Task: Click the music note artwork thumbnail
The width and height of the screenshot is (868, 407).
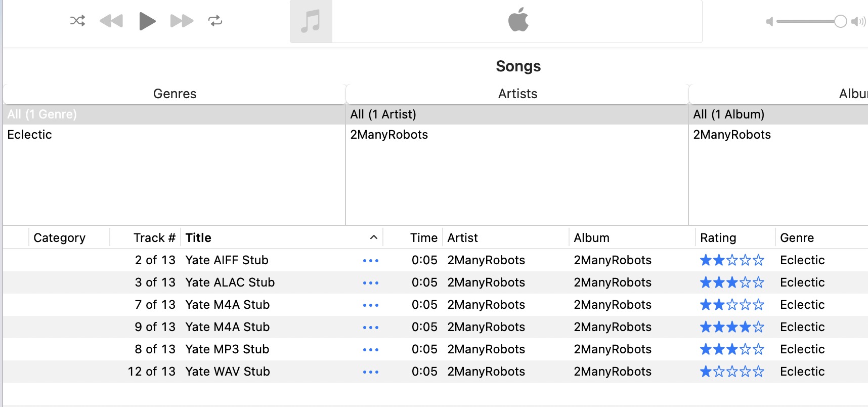Action: point(311,21)
